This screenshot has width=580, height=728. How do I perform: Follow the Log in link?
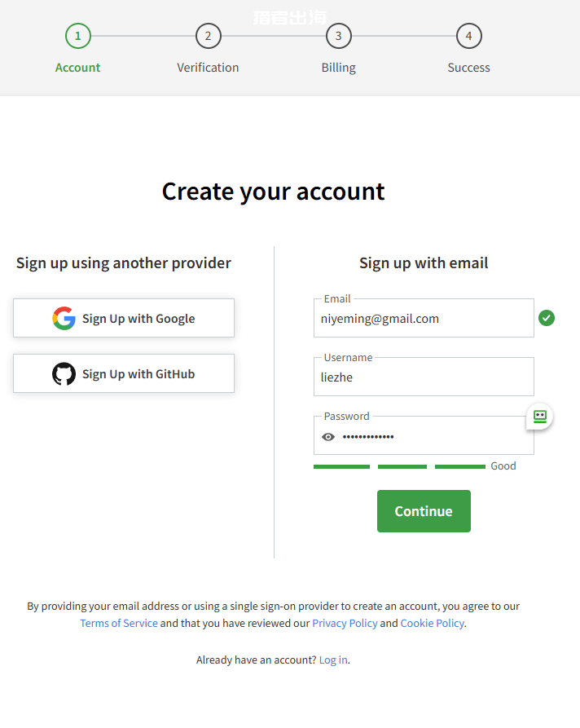point(333,660)
